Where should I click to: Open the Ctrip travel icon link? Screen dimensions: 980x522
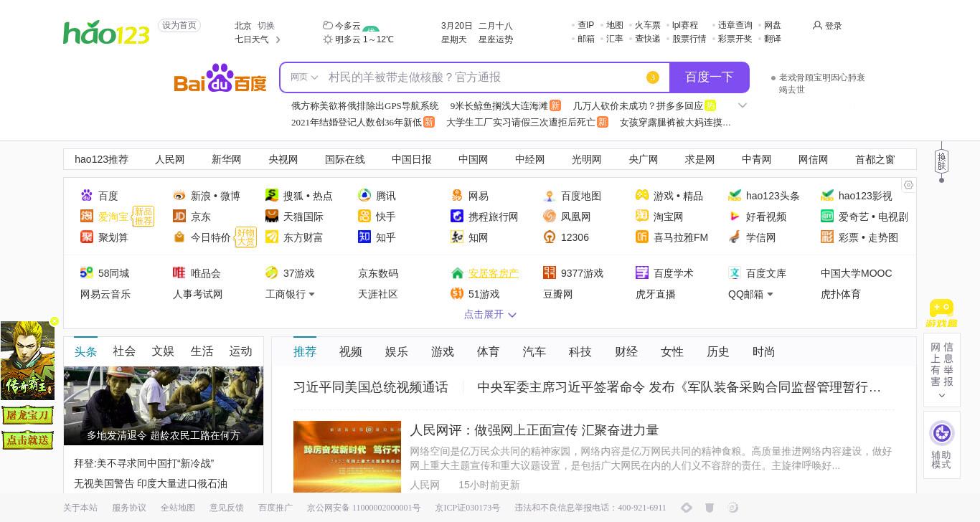(x=457, y=216)
